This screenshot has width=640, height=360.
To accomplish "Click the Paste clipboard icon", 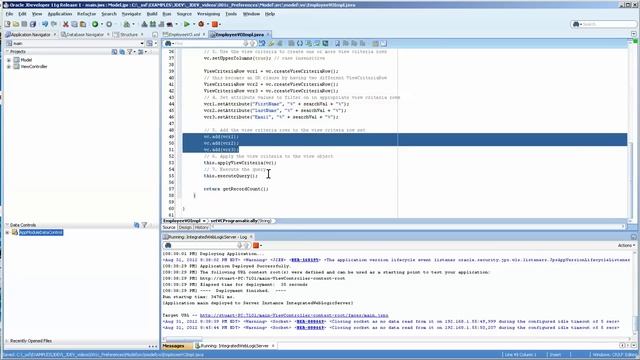I will (x=83, y=24).
